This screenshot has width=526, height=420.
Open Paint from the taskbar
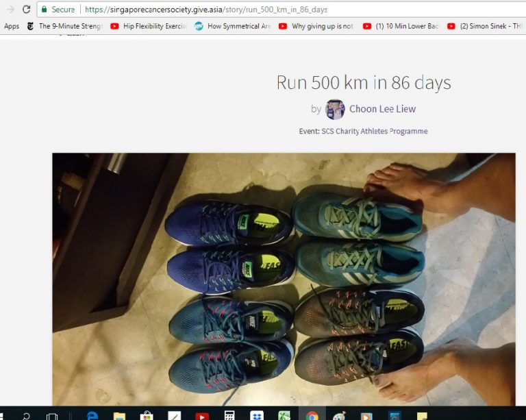click(x=339, y=416)
